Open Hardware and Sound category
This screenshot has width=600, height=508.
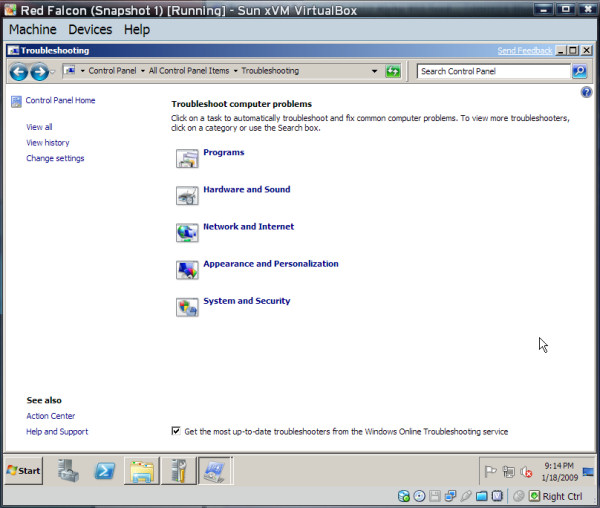coord(247,189)
